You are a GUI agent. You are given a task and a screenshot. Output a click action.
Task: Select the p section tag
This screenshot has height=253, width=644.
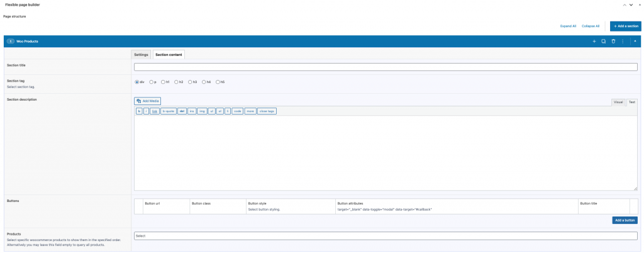coord(151,82)
